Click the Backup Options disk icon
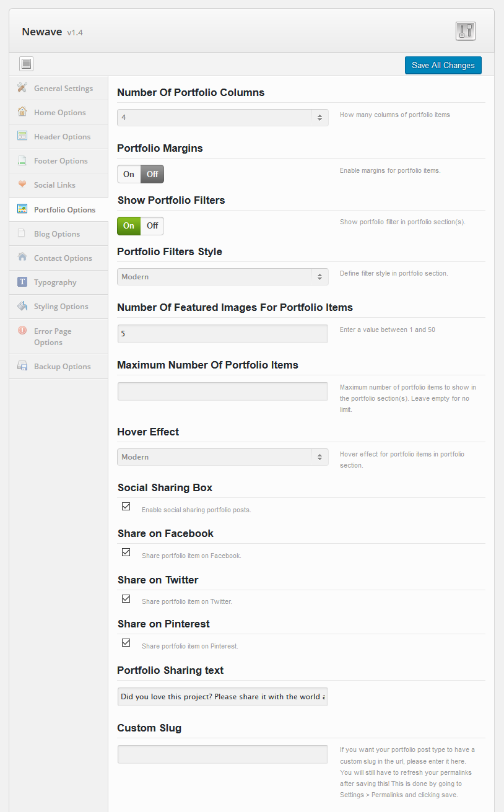This screenshot has height=812, width=504. point(22,366)
